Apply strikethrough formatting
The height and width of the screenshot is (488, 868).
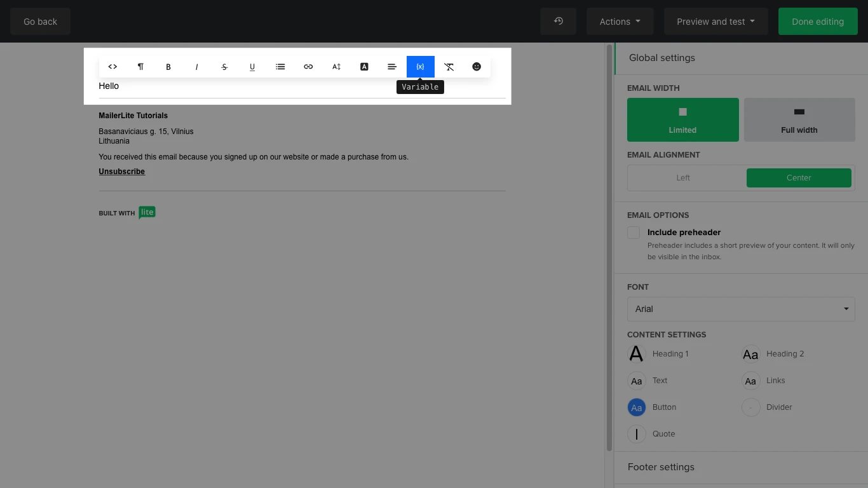coord(224,67)
